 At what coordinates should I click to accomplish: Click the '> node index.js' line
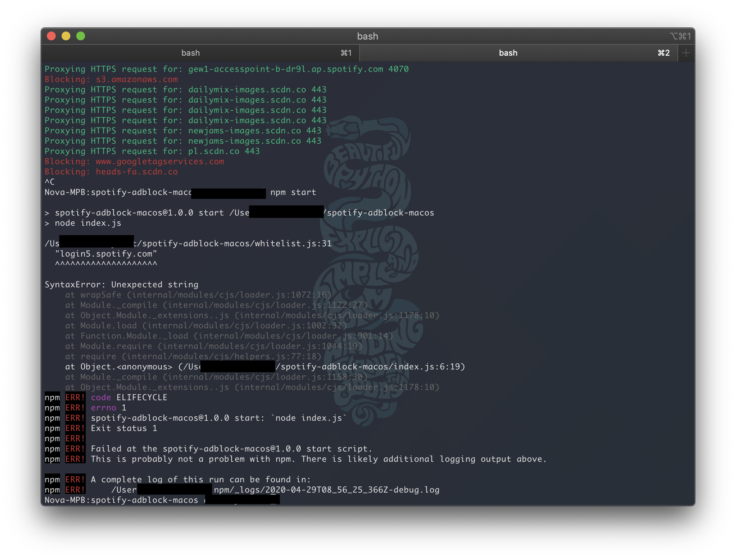[x=83, y=223]
